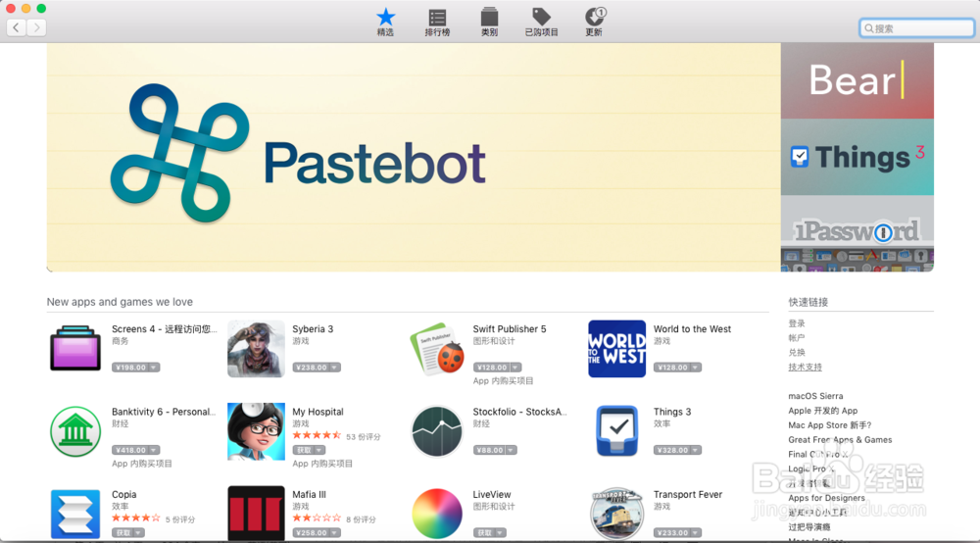
Task: Open the Stockfolio app icon
Action: click(437, 431)
